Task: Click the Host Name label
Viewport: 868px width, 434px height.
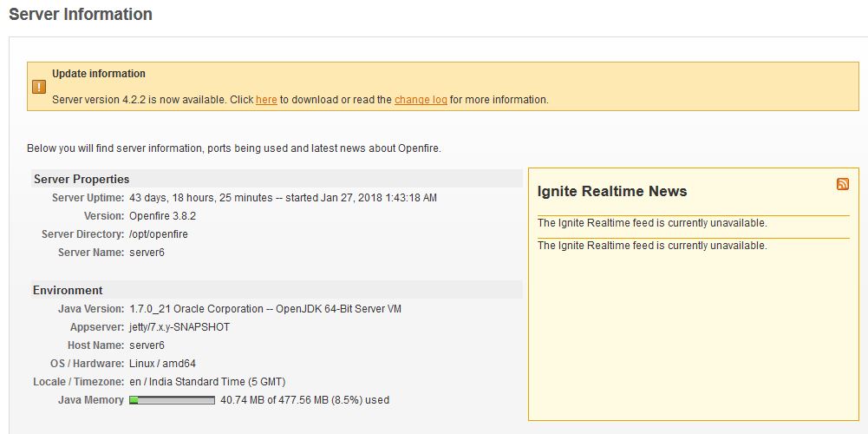Action: pyautogui.click(x=95, y=345)
